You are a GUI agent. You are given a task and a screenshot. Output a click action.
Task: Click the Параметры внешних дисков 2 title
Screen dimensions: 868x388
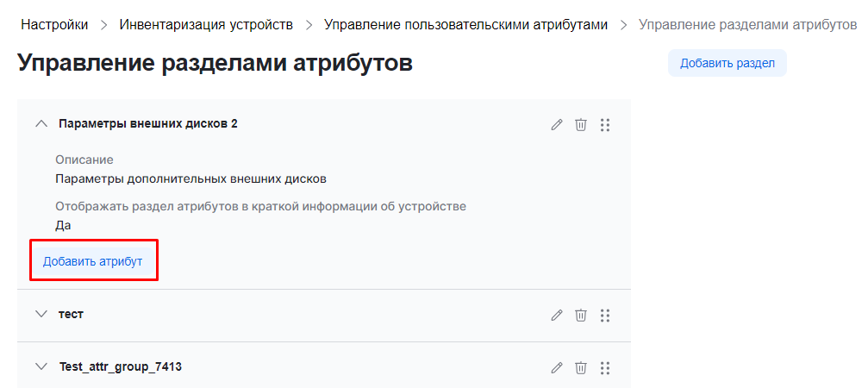[147, 124]
